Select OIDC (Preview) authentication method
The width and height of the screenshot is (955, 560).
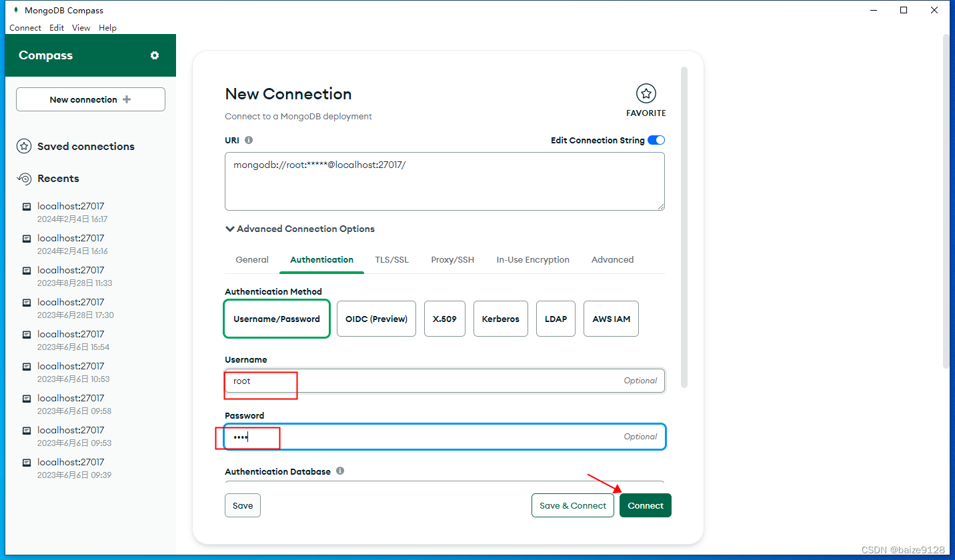point(376,319)
